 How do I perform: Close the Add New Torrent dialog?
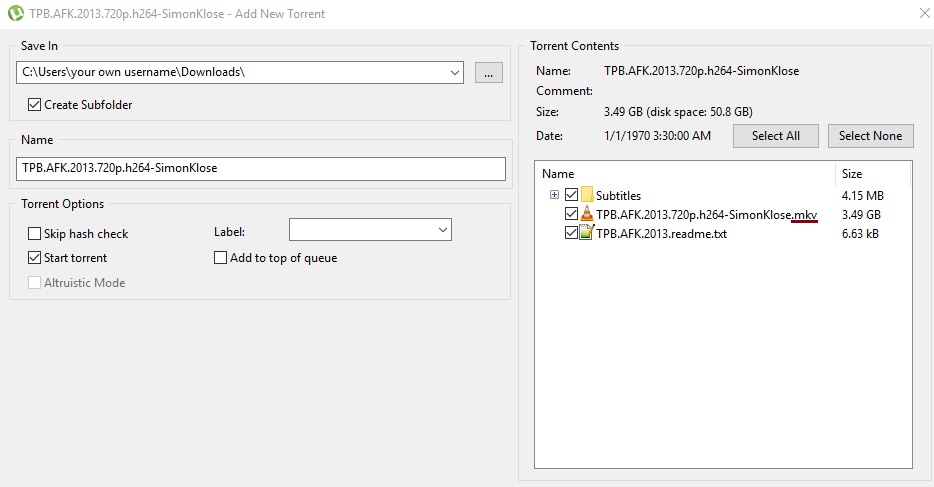tap(924, 13)
